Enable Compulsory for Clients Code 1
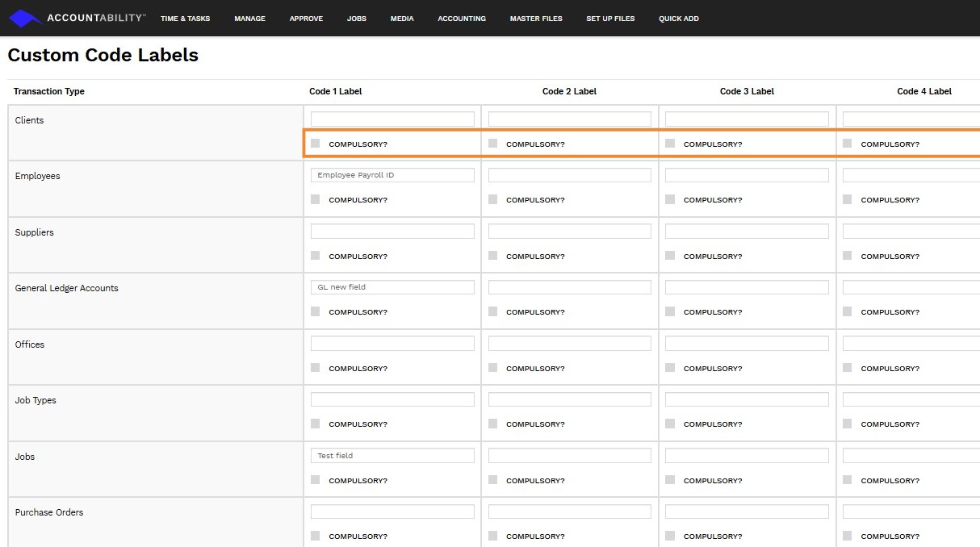 click(316, 144)
